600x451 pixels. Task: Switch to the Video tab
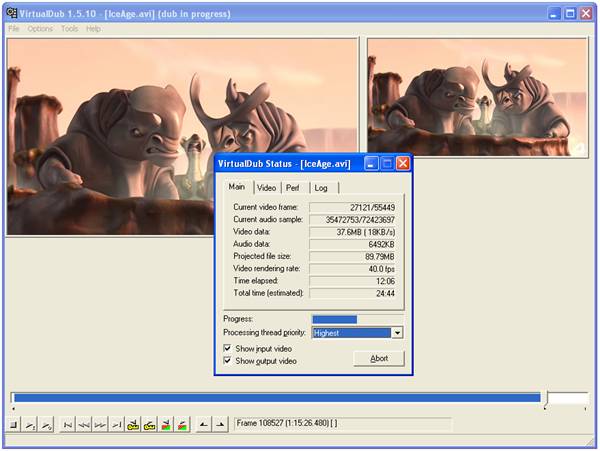pyautogui.click(x=266, y=188)
